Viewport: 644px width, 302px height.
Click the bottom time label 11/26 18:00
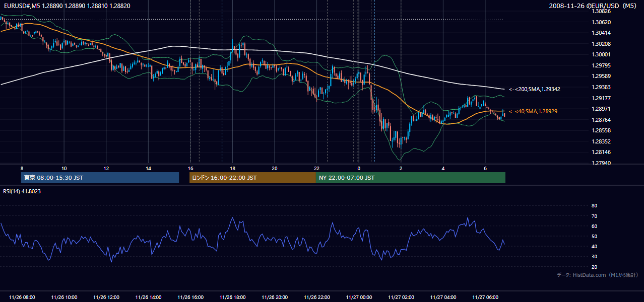tap(232, 297)
